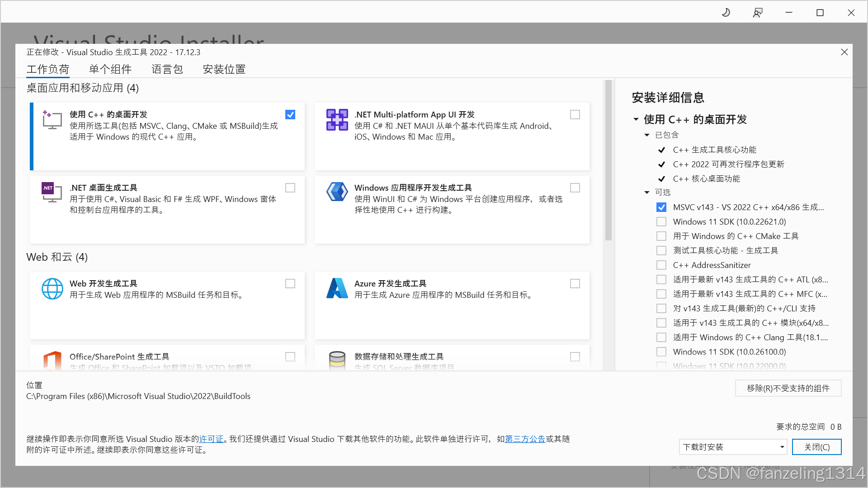Select the Web 开发生成工具 globe icon
The image size is (868, 488).
52,289
